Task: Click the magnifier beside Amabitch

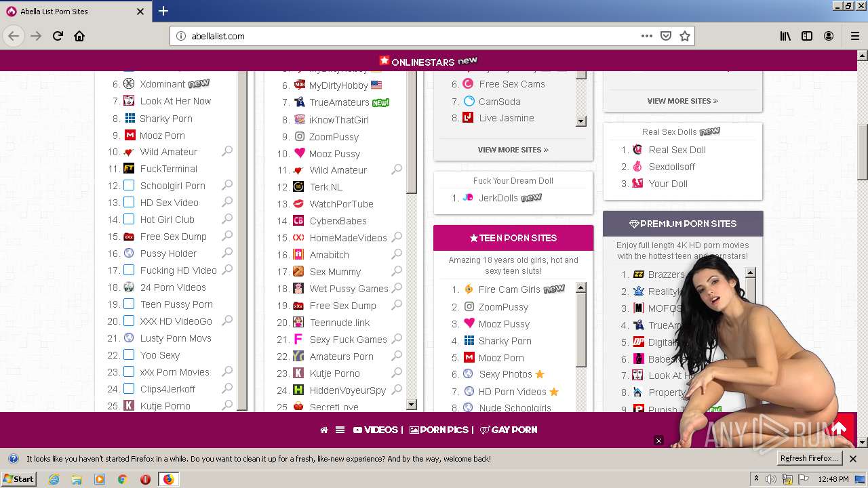Action: pyautogui.click(x=397, y=253)
